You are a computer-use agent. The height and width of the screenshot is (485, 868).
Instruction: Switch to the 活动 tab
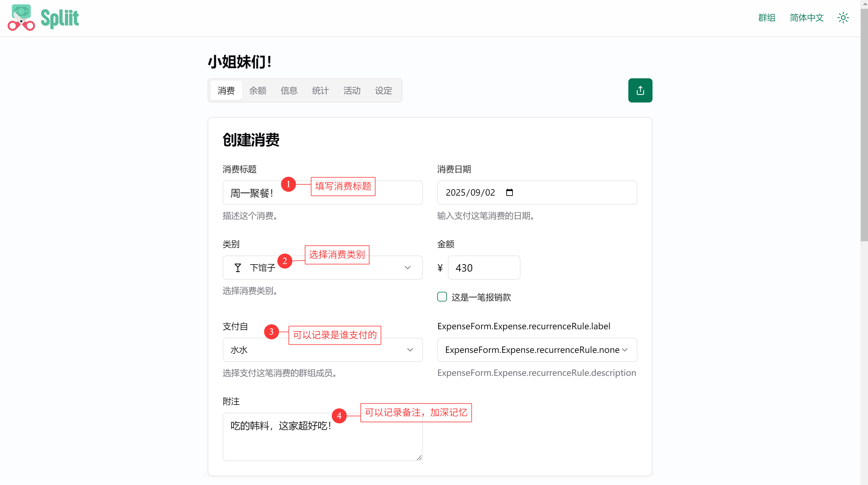coord(352,90)
